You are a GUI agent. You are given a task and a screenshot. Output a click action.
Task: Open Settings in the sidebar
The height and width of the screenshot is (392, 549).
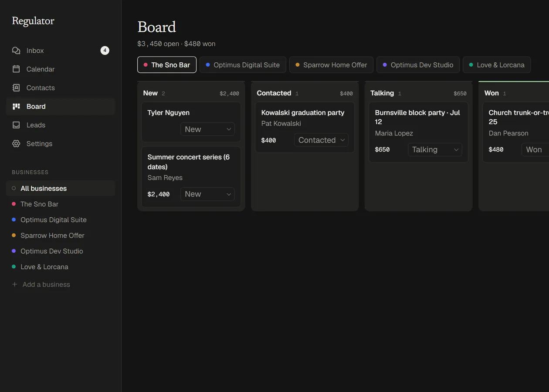pyautogui.click(x=61, y=144)
